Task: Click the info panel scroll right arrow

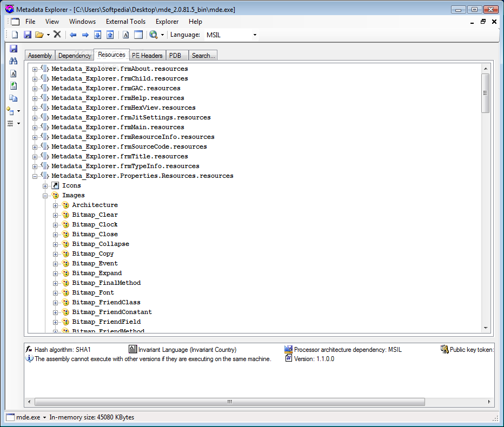Action: pyautogui.click(x=489, y=402)
